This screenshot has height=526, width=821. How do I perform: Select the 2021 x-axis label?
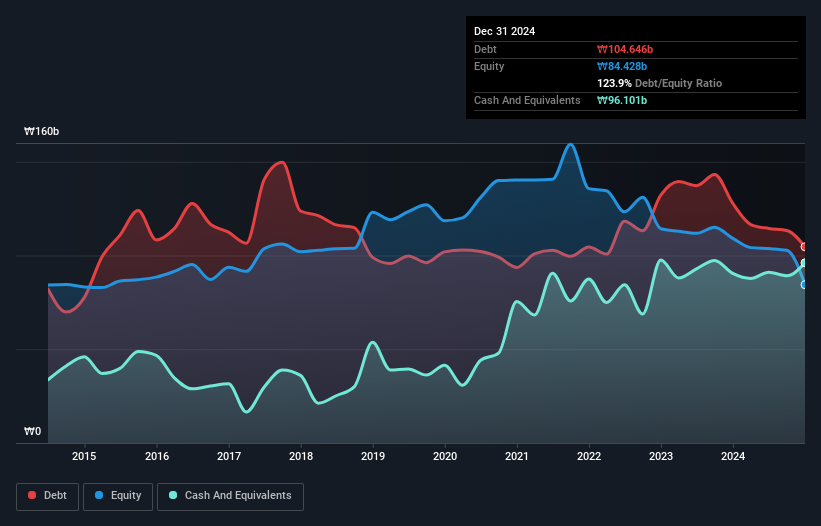click(x=517, y=456)
